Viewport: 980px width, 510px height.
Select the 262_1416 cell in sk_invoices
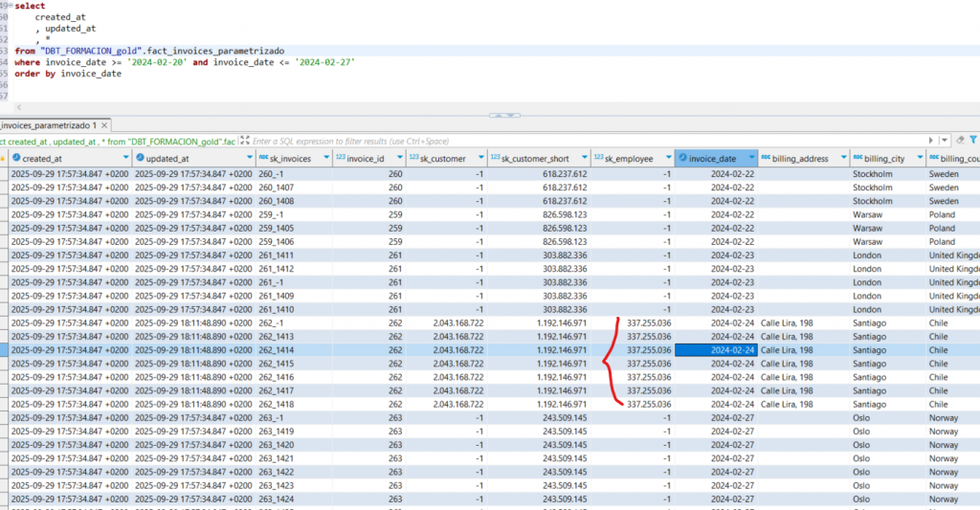point(278,377)
